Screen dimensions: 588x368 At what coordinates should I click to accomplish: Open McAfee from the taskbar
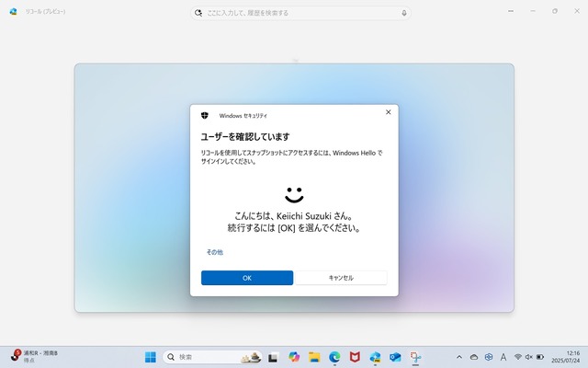pos(355,357)
